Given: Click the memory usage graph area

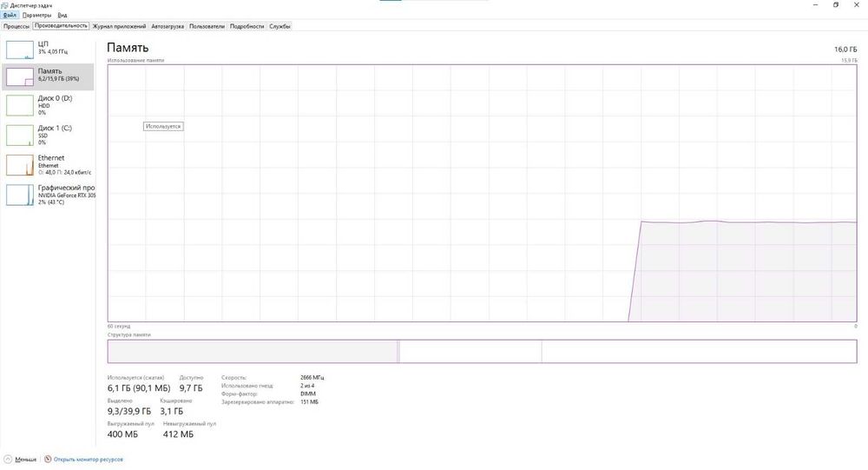Looking at the screenshot, I should click(482, 193).
